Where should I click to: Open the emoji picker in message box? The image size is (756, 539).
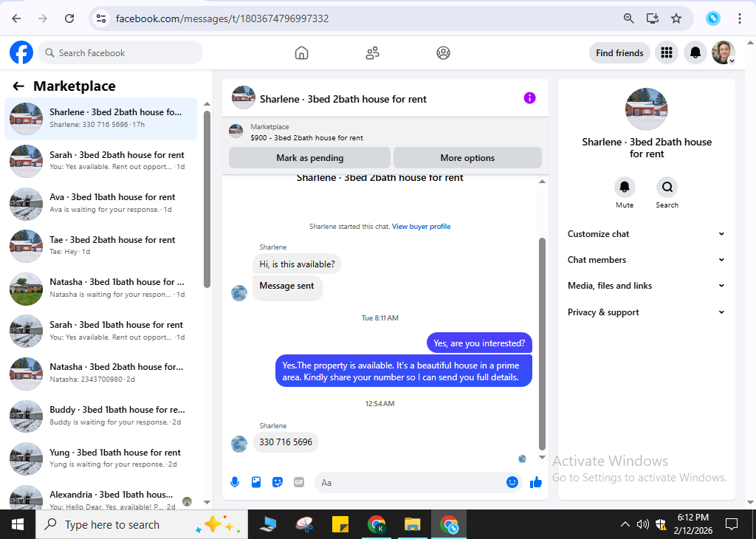(x=512, y=482)
